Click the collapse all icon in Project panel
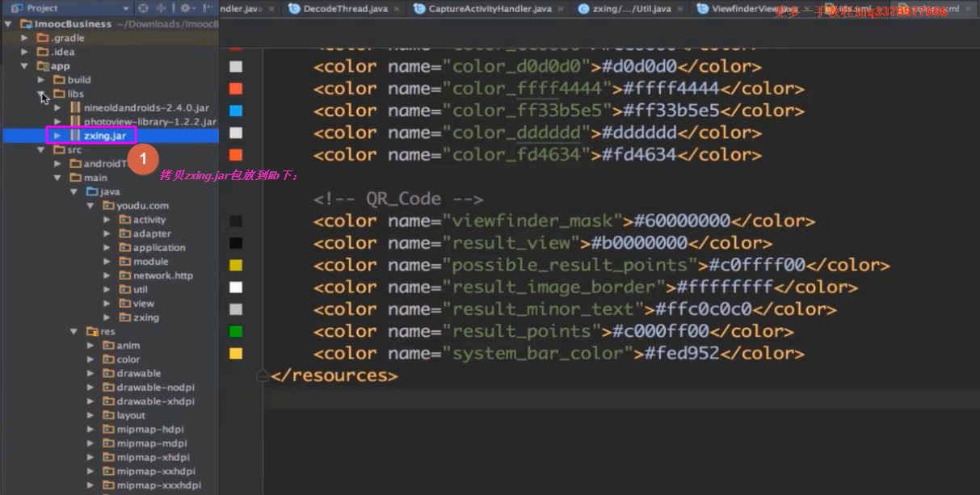Image resolution: width=980 pixels, height=495 pixels. (x=162, y=8)
